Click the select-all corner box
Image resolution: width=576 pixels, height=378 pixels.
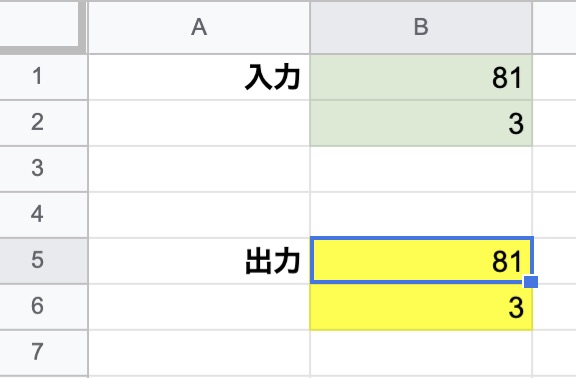pyautogui.click(x=42, y=26)
